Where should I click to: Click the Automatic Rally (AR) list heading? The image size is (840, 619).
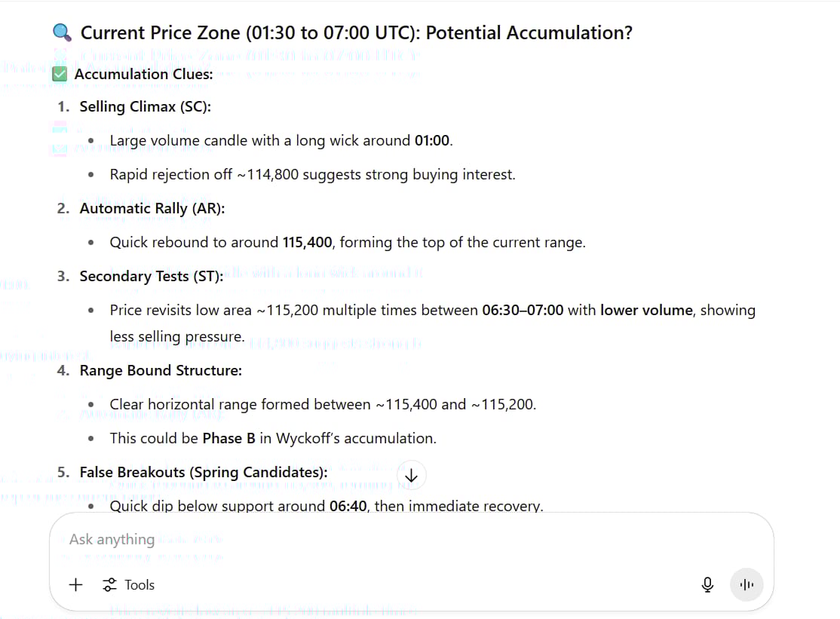[152, 208]
